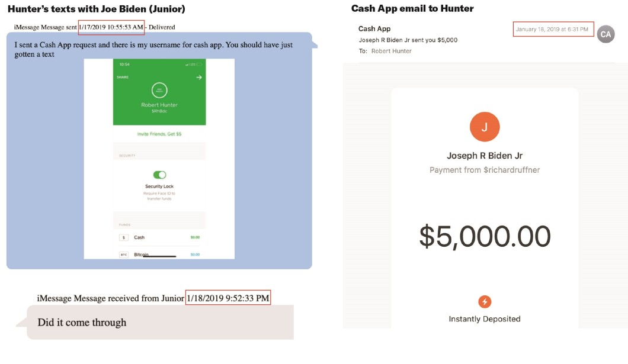Image resolution: width=628 pixels, height=364 pixels.
Task: Click the $5,000.00 payment amount
Action: click(485, 236)
